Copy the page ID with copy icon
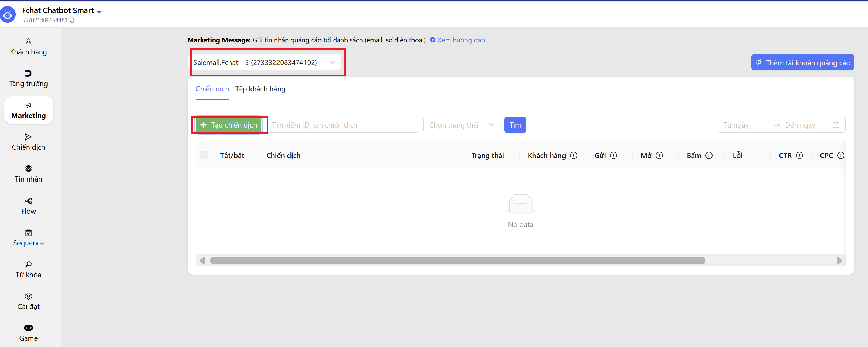This screenshot has height=347, width=868. (x=72, y=20)
